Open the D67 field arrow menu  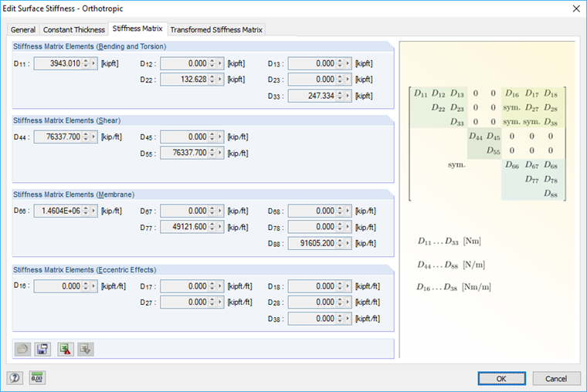click(x=220, y=211)
